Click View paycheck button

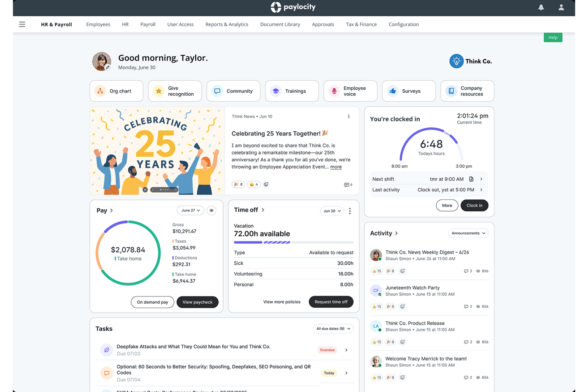tap(197, 302)
